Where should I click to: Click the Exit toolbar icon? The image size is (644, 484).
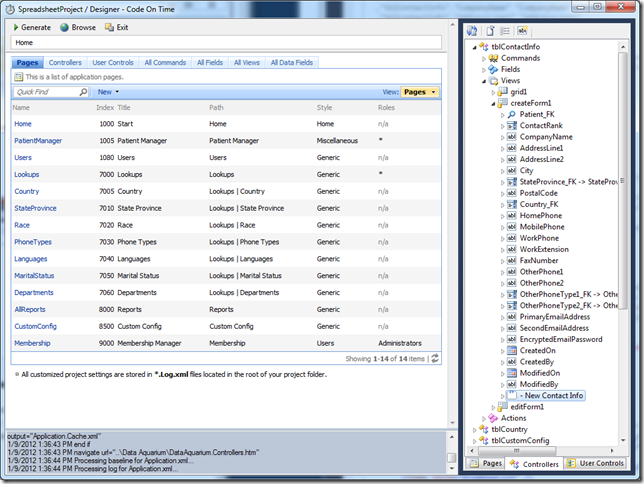point(109,27)
